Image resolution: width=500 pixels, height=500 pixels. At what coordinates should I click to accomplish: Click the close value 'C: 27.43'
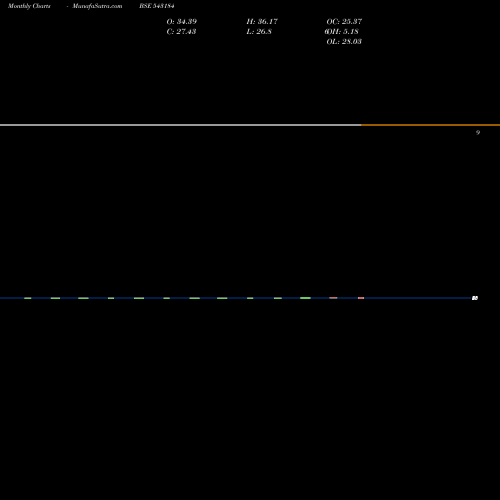point(181,31)
